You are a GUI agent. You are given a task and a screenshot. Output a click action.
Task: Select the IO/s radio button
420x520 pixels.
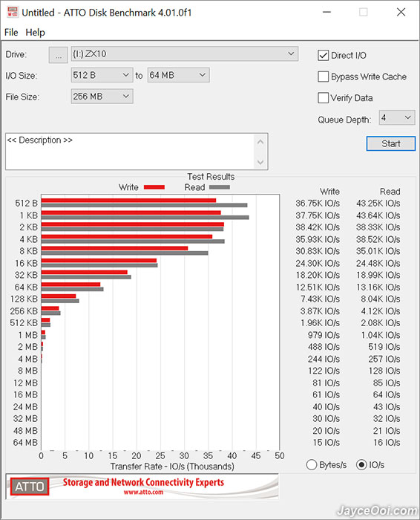click(361, 464)
